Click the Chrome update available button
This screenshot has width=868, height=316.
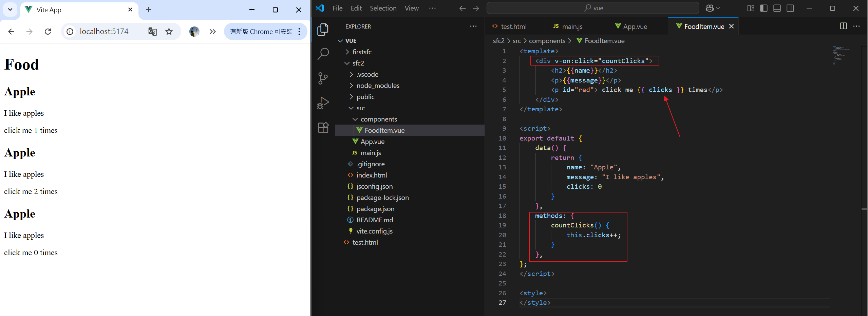pos(261,32)
